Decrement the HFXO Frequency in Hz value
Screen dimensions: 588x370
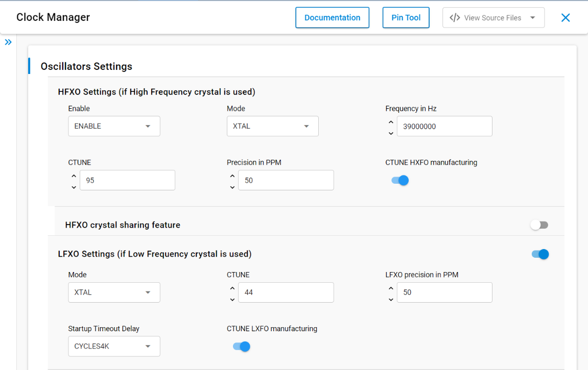(x=391, y=133)
